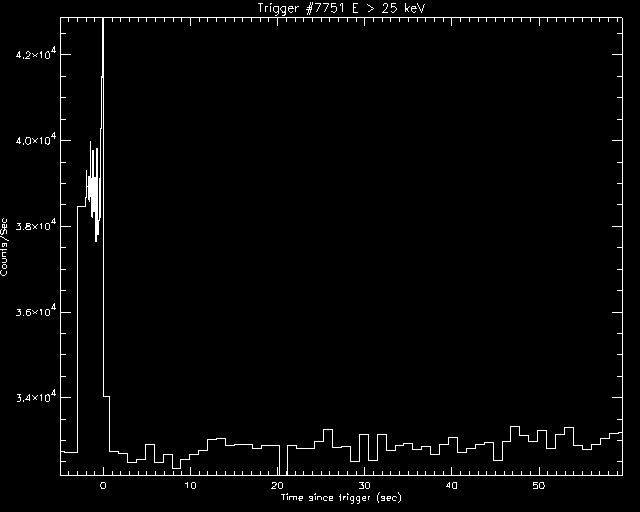Viewport: 640px width, 512px height.
Task: Select the y-axis tick label 3.4×10^4
Action: (36, 396)
